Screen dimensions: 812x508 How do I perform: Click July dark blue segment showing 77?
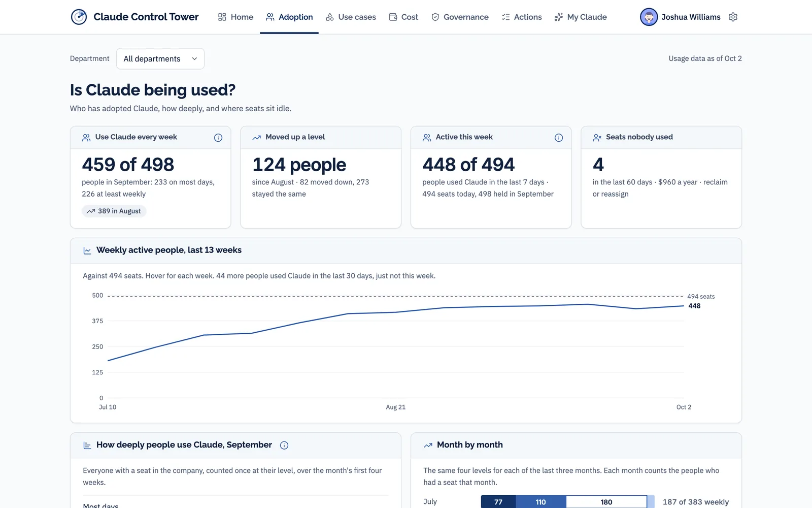(498, 502)
